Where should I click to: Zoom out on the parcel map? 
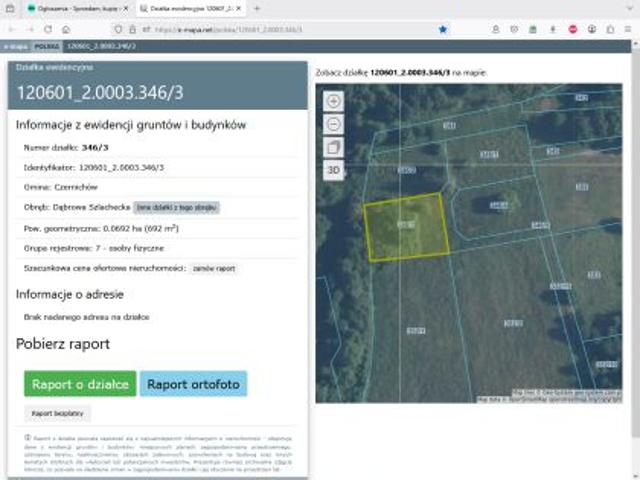click(334, 124)
